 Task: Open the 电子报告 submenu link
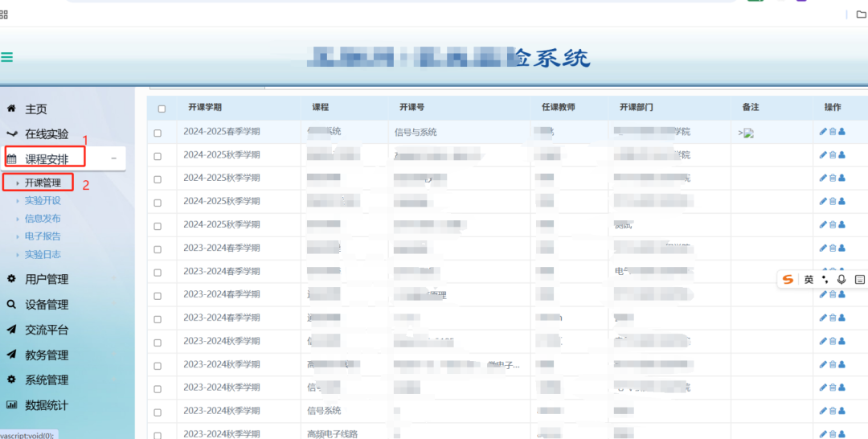[x=43, y=236]
